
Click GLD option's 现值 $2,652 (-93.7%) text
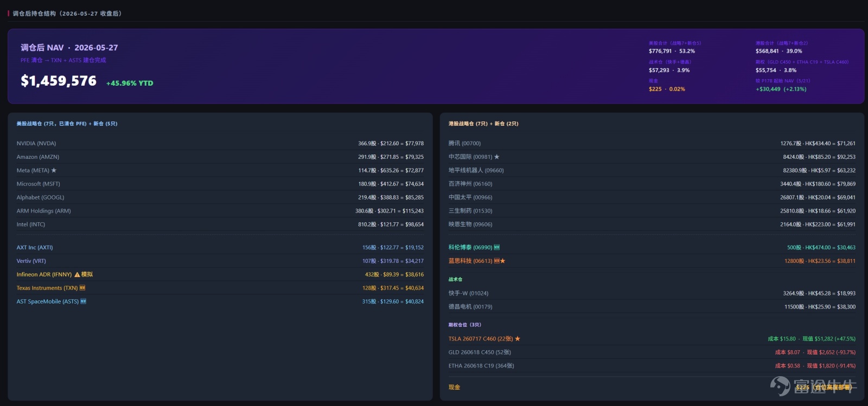[x=831, y=352]
